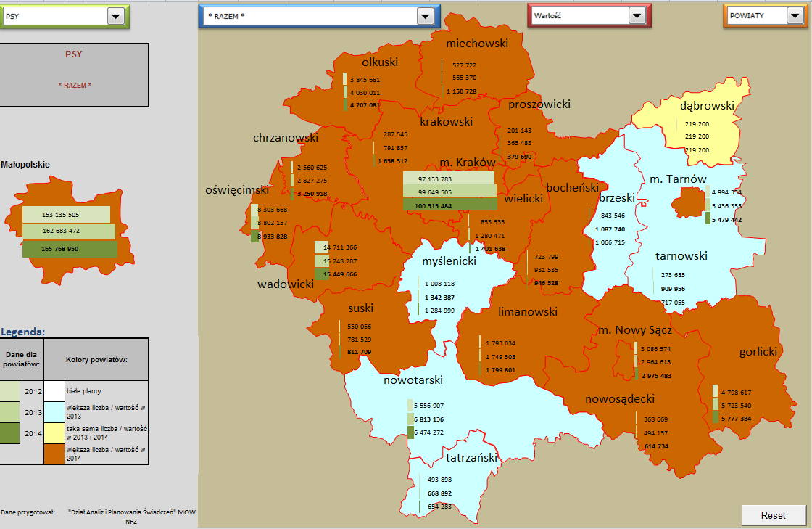Click the oświęcimski county label
Image resolution: width=812 pixels, height=529 pixels.
pos(237,190)
